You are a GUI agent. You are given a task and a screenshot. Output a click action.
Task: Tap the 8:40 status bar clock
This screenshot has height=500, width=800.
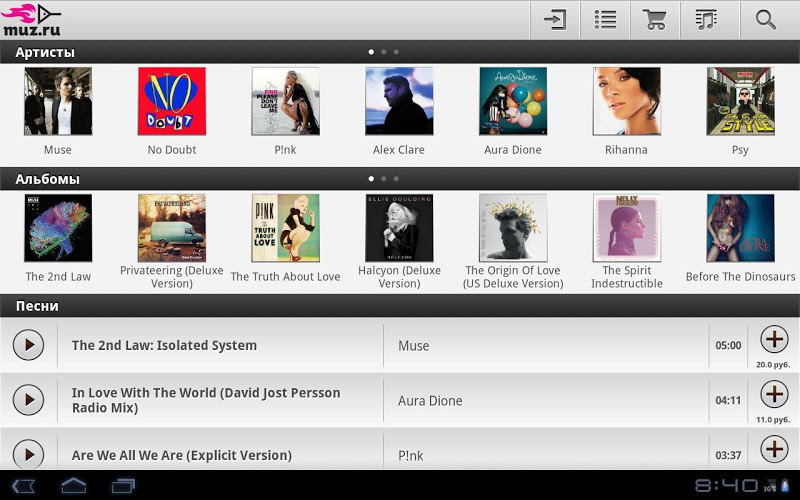(727, 485)
